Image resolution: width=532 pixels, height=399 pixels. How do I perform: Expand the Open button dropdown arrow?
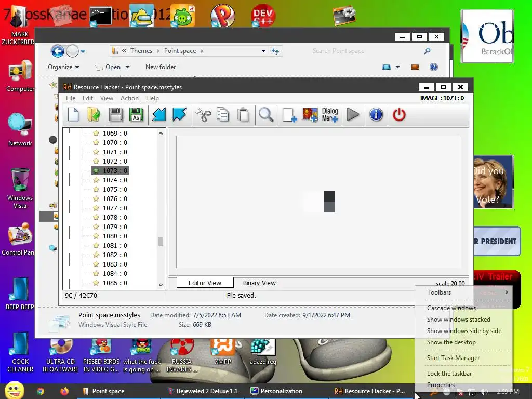(x=128, y=67)
